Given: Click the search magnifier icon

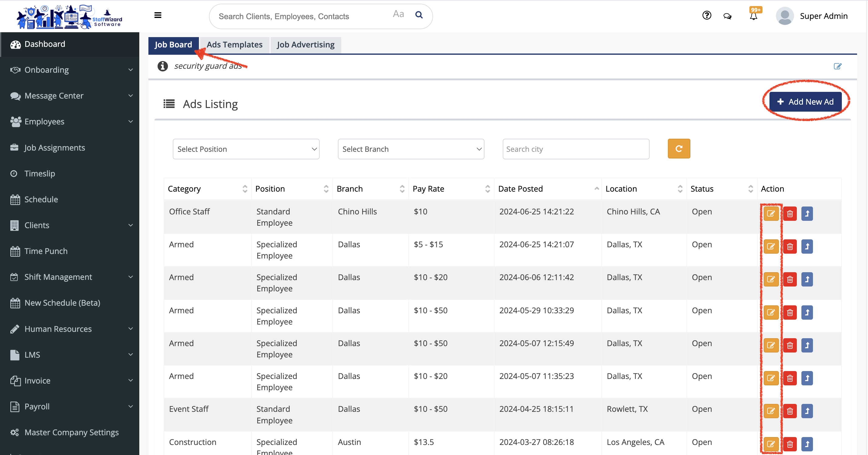Looking at the screenshot, I should 419,15.
